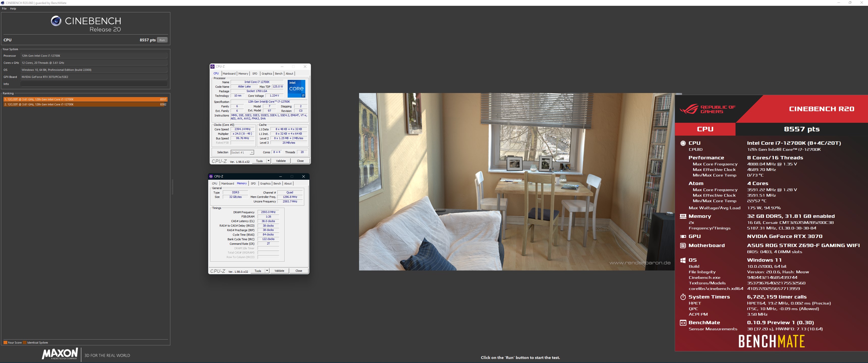Image resolution: width=868 pixels, height=363 pixels.
Task: Close the CPU-Z window showing Memory tab via X
Action: [x=303, y=176]
